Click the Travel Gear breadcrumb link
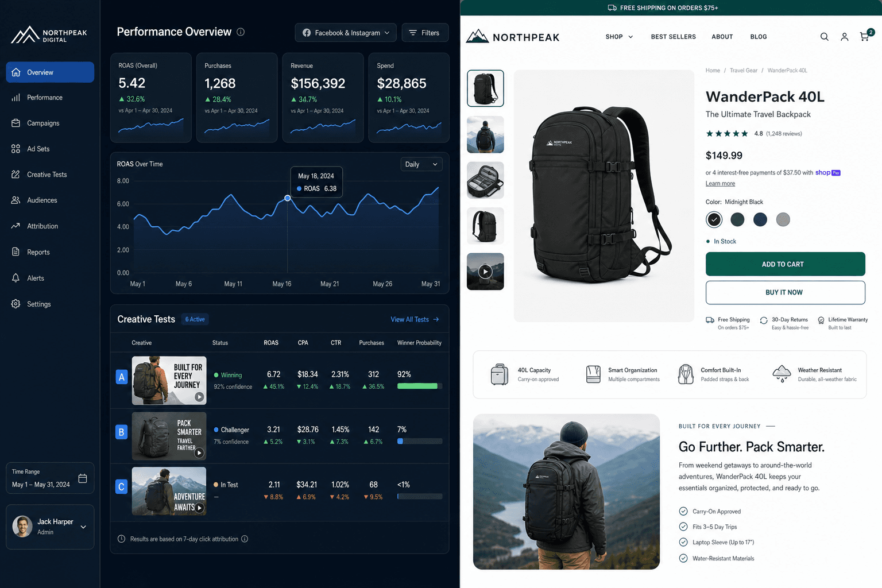Image resolution: width=882 pixels, height=588 pixels. (743, 71)
